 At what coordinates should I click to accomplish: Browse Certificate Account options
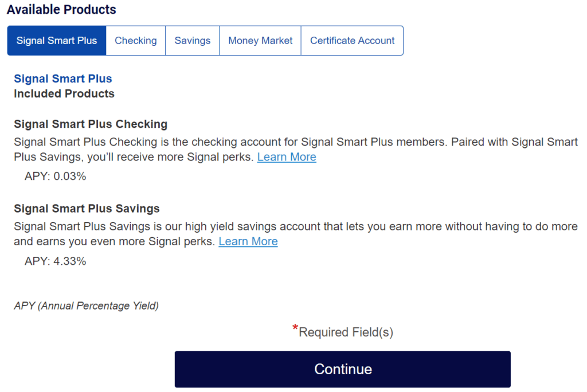[352, 40]
